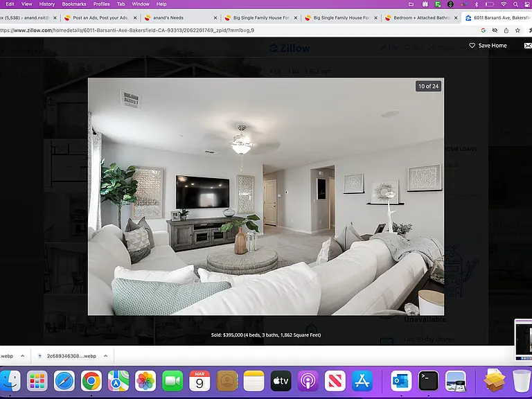Open Spotlight search magnifier icon
This screenshot has width=532, height=399.
515,4
